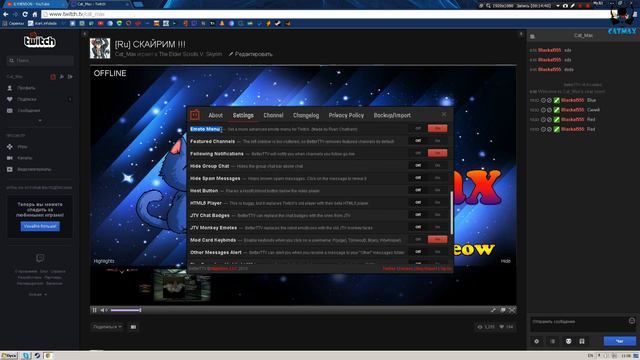Image resolution: width=640 pixels, height=360 pixels.
Task: Close the BetterTTV settings panel
Action: [444, 114]
